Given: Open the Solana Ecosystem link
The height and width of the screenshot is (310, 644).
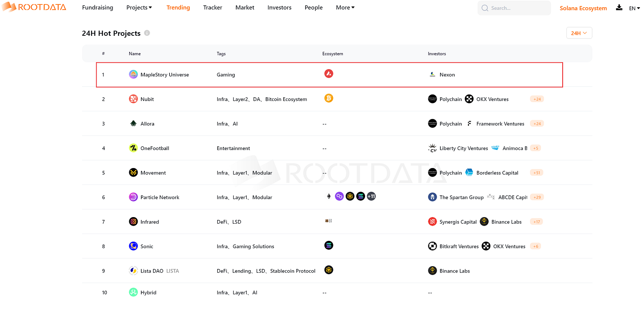Looking at the screenshot, I should coord(583,8).
